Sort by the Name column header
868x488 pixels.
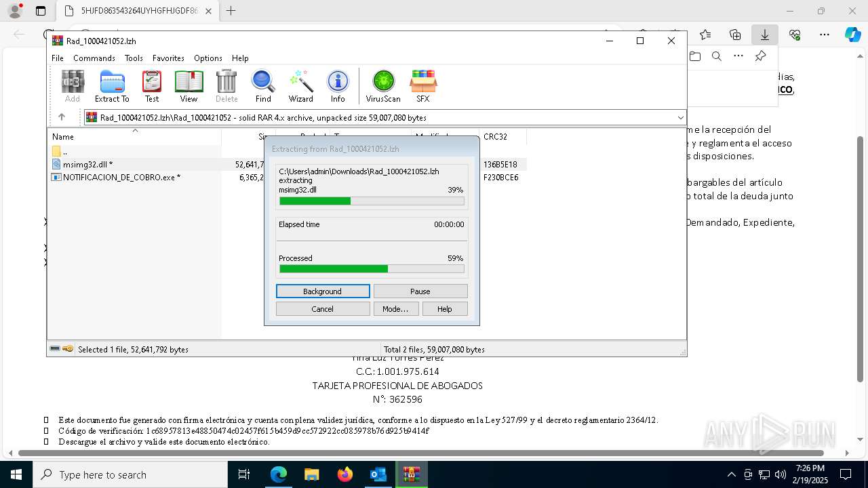tap(134, 137)
